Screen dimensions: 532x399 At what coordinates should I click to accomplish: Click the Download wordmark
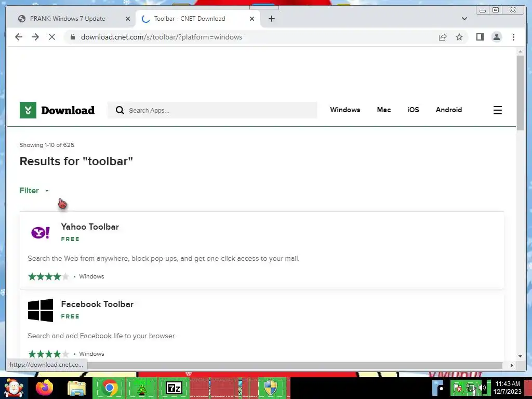point(68,110)
